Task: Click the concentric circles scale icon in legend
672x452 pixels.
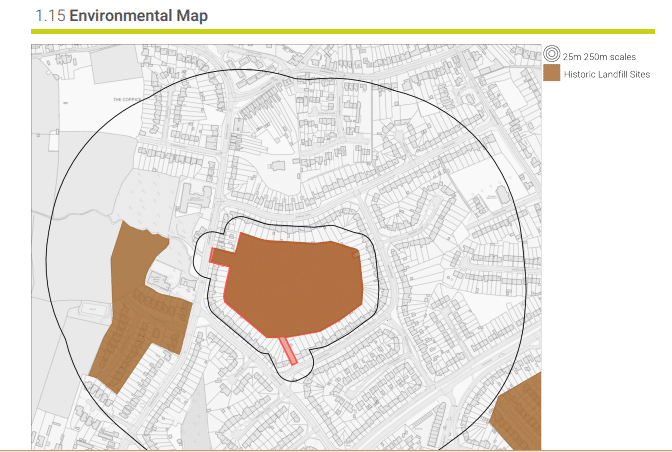Action: pyautogui.click(x=551, y=56)
